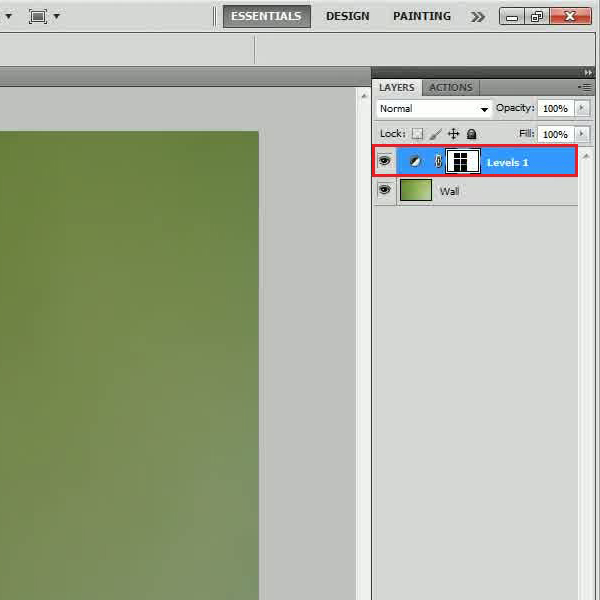
Task: Select the Levels 1 layer mask thumbnail
Action: click(463, 161)
